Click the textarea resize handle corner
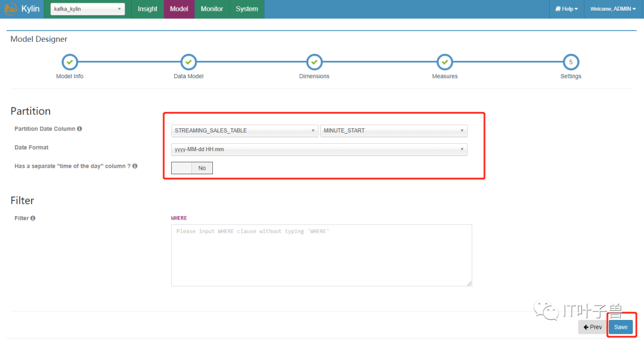The width and height of the screenshot is (644, 339). point(469,283)
